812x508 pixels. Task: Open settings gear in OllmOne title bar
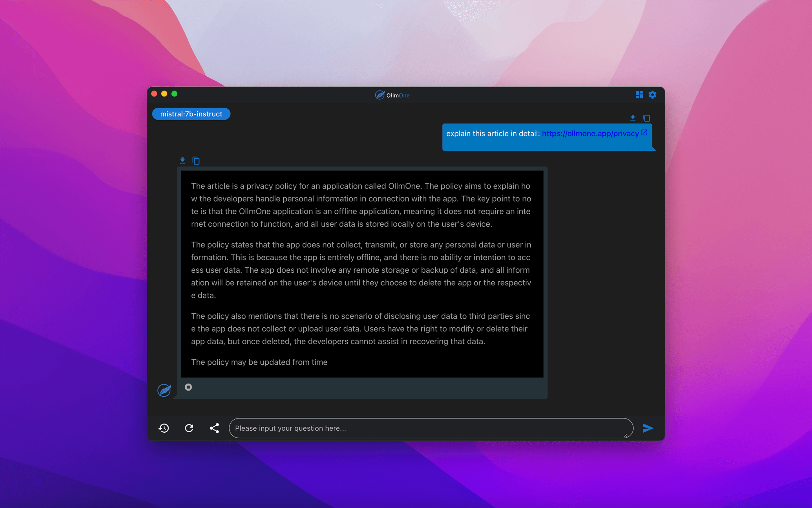pos(652,95)
